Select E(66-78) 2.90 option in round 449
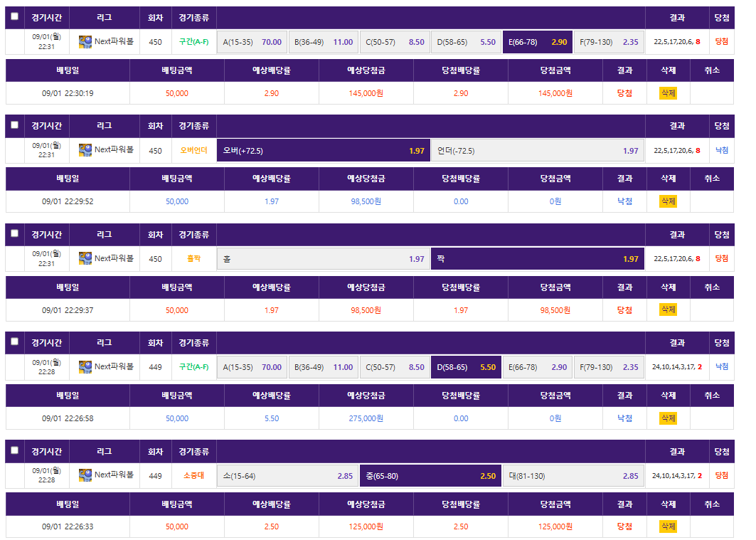Screen dimensions: 756x540 coord(538,367)
